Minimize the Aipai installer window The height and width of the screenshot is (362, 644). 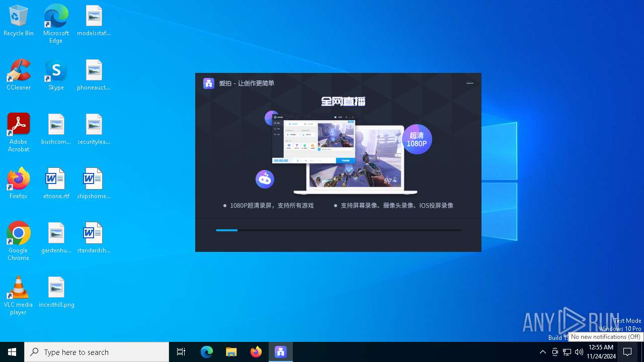tap(470, 83)
